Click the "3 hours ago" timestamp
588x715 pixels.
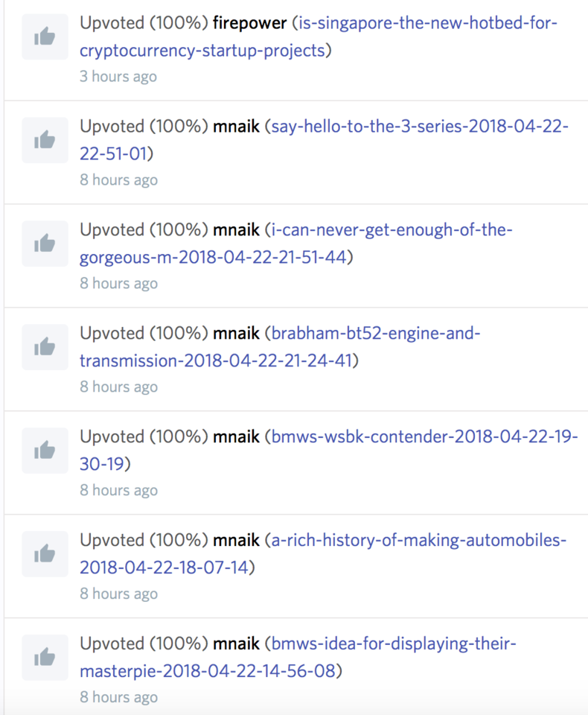(x=118, y=77)
